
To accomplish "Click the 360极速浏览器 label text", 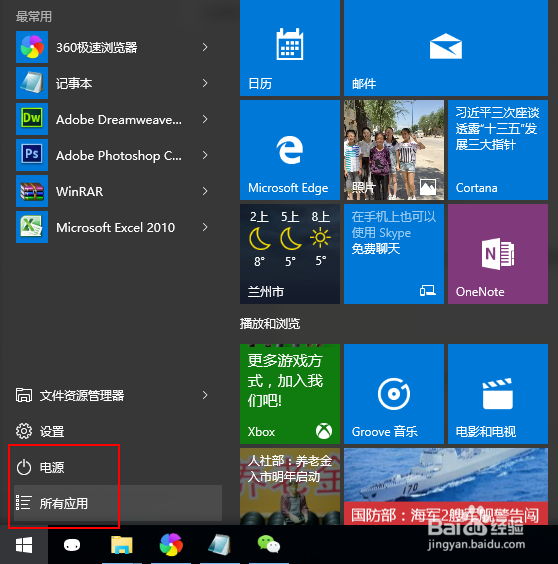I will coord(96,47).
